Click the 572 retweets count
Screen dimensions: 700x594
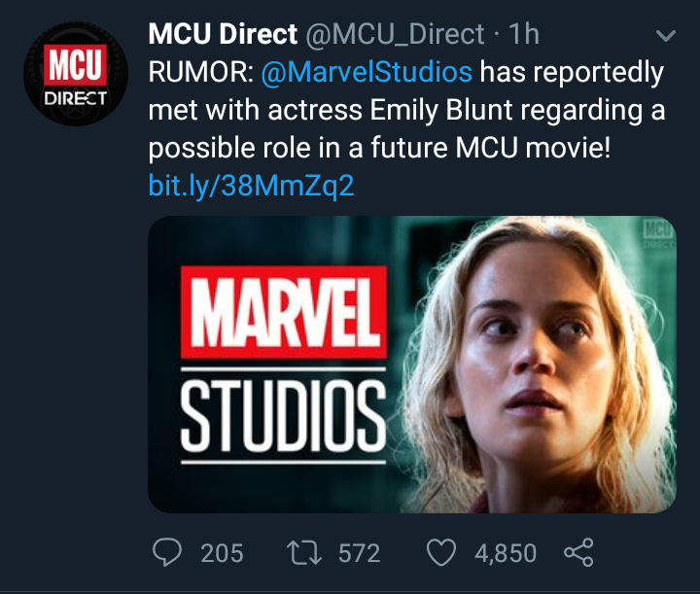[359, 553]
